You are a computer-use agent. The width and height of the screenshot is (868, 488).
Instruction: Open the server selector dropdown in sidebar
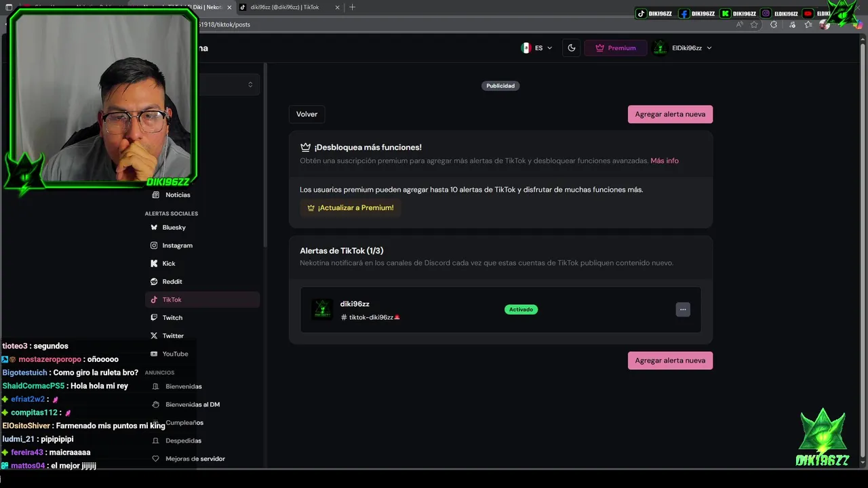pyautogui.click(x=228, y=85)
